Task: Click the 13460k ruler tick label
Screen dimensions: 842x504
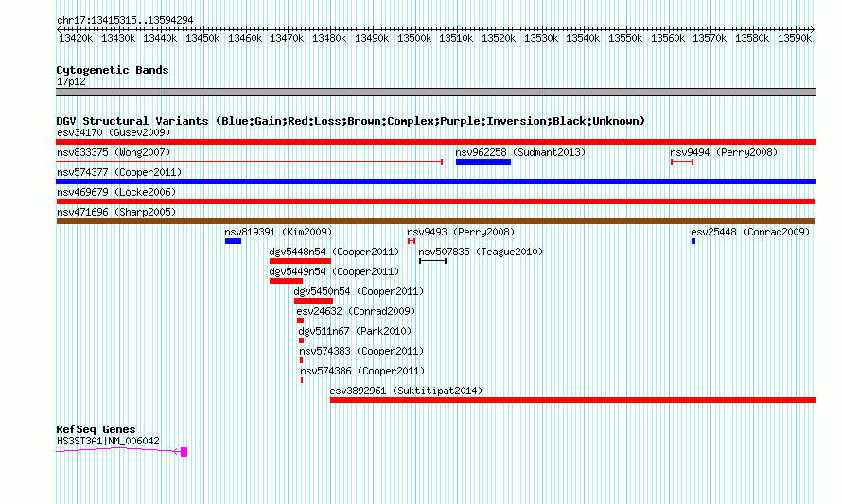Action: pos(245,38)
